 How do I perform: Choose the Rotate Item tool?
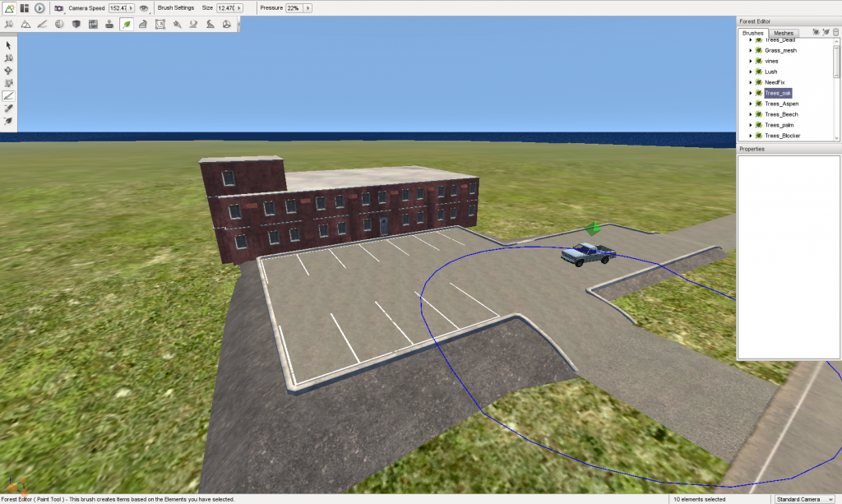(x=8, y=71)
